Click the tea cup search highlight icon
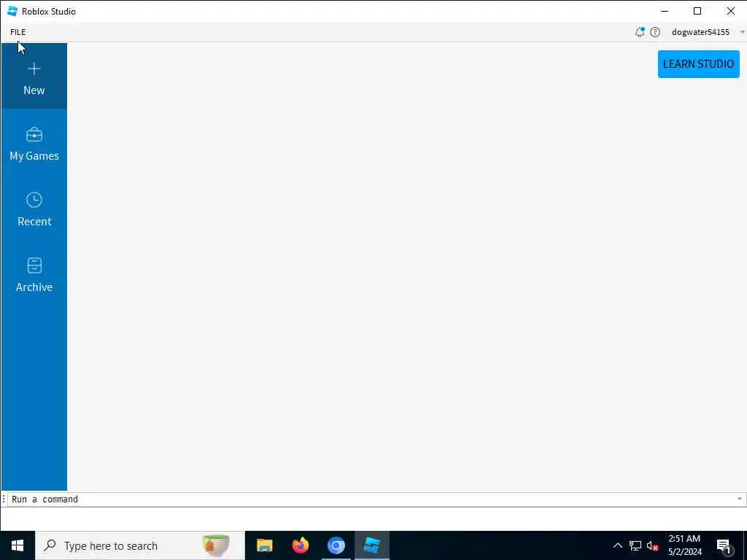This screenshot has height=560, width=747. tap(216, 545)
